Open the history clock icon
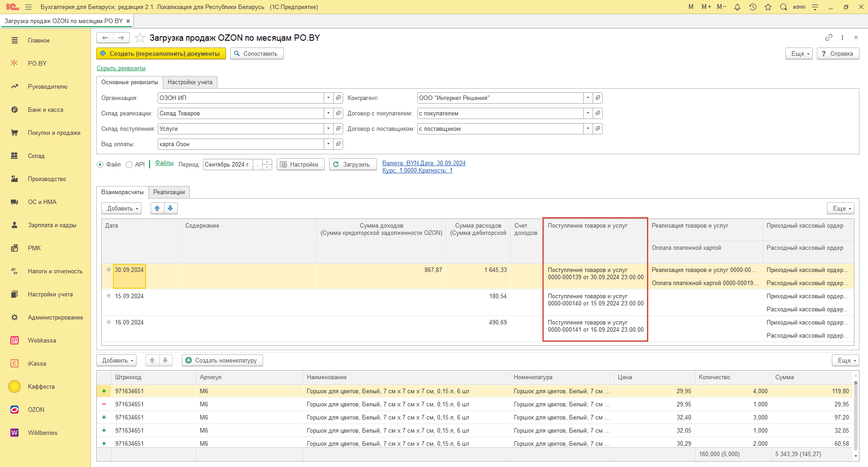Viewport: 868px width, 467px height. pos(753,7)
